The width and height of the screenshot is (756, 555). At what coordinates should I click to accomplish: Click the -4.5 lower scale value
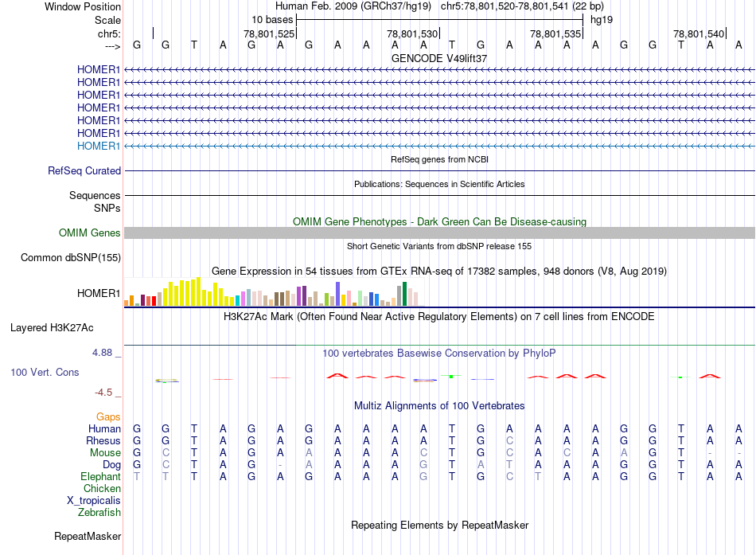[x=103, y=393]
